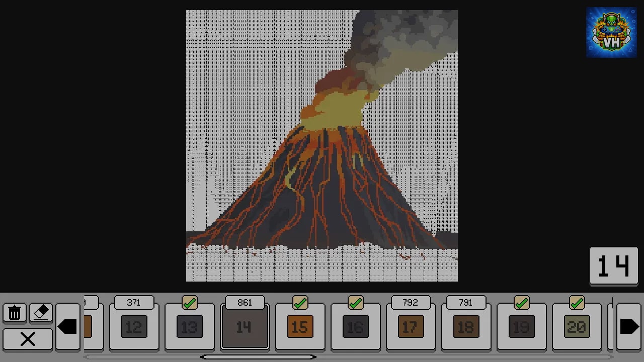Pick the olive color swatch 20
The image size is (644, 362).
[x=577, y=327]
